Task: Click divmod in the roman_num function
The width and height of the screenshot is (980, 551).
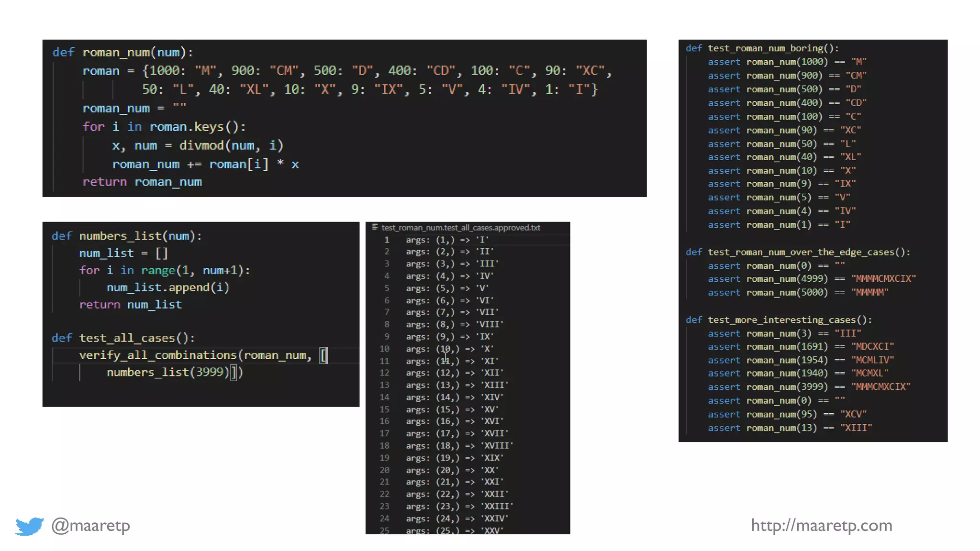Action: click(201, 145)
